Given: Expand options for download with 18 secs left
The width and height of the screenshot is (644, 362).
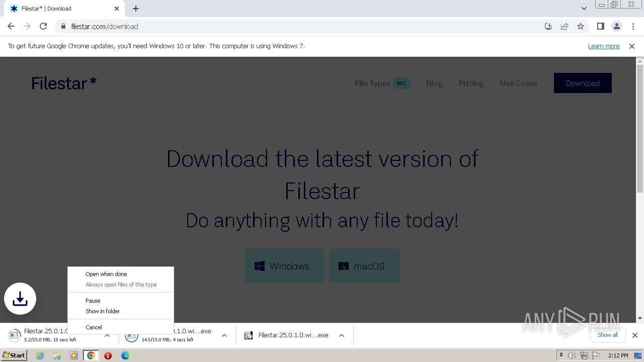Looking at the screenshot, I should [x=107, y=335].
